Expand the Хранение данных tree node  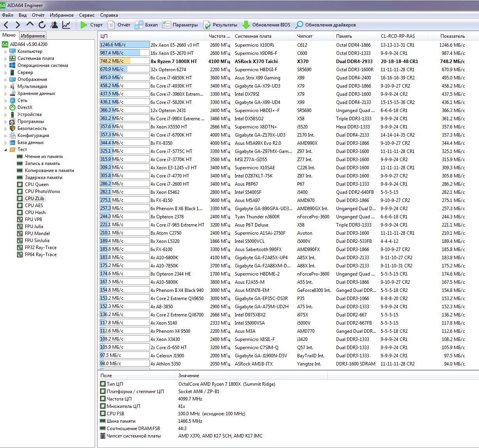tap(5, 93)
